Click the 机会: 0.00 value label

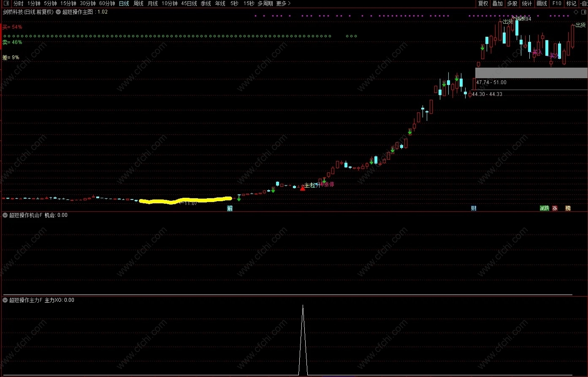56,215
